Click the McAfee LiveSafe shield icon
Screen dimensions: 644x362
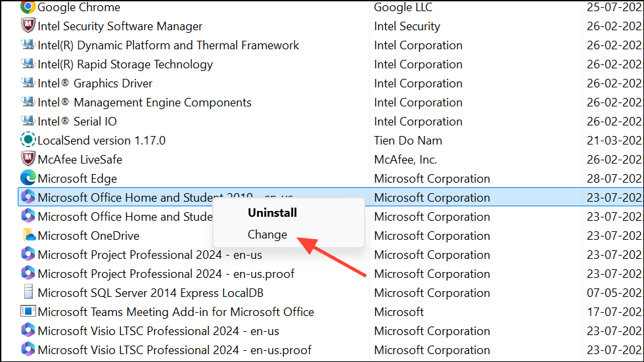pyautogui.click(x=28, y=160)
